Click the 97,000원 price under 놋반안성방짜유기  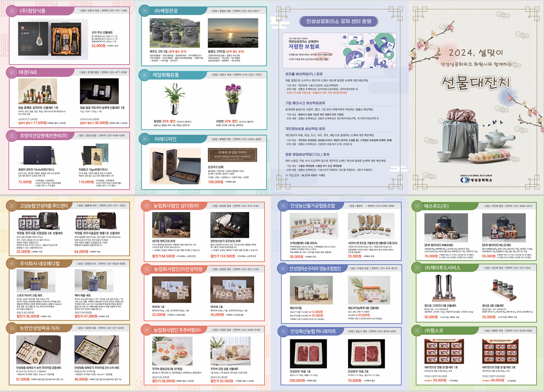[x=23, y=379]
